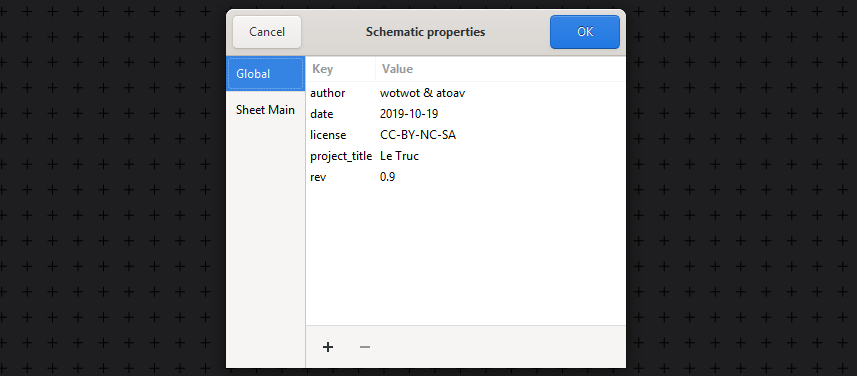Confirm with the OK button
This screenshot has width=857, height=376.
coord(585,32)
